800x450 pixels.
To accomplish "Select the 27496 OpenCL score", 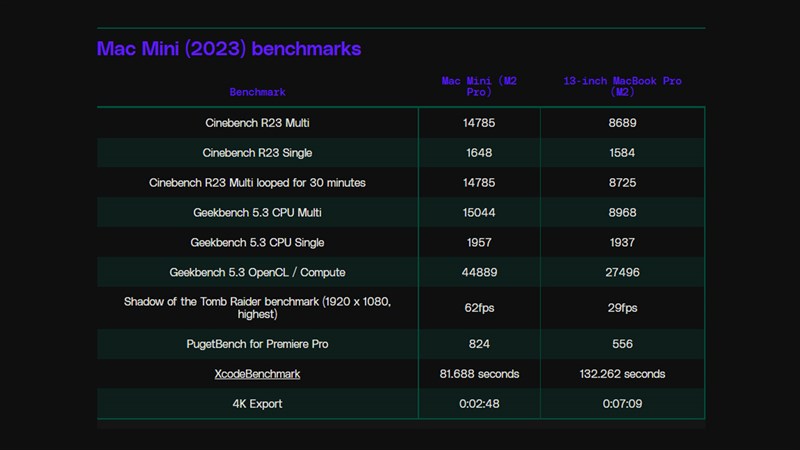I will coord(622,272).
